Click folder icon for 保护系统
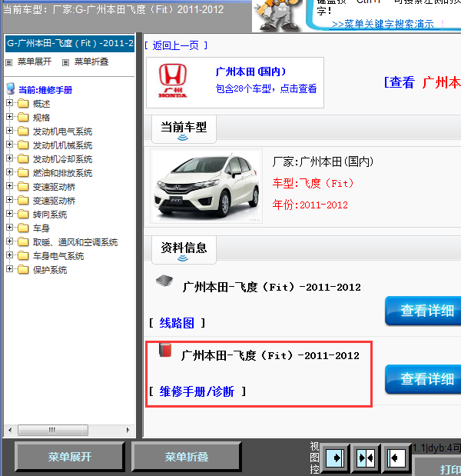The width and height of the screenshot is (461, 476). click(23, 270)
